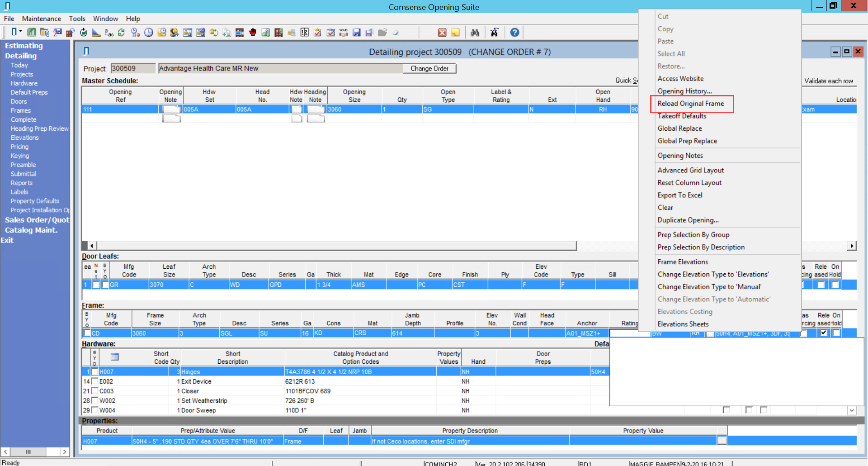
Task: Toggle checkbox on W004 Door Sweep row
Action: [95, 409]
